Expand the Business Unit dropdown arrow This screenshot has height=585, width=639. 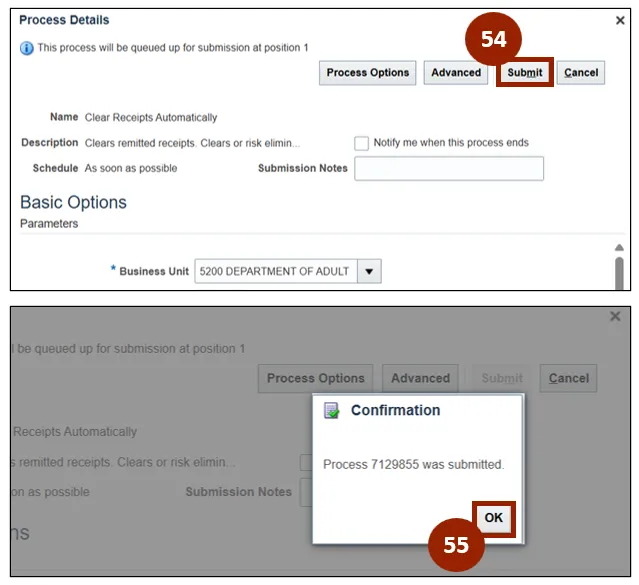click(370, 271)
